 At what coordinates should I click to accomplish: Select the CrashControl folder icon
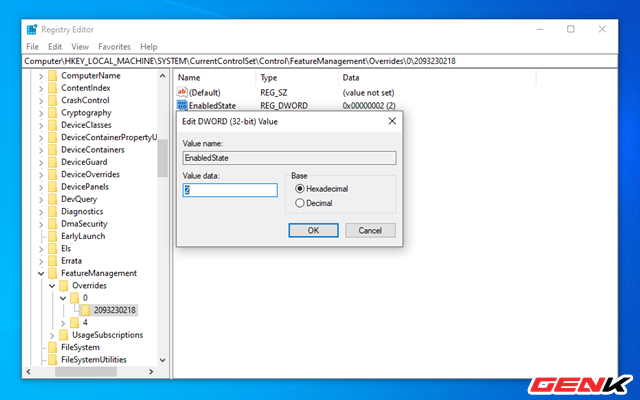(x=53, y=100)
